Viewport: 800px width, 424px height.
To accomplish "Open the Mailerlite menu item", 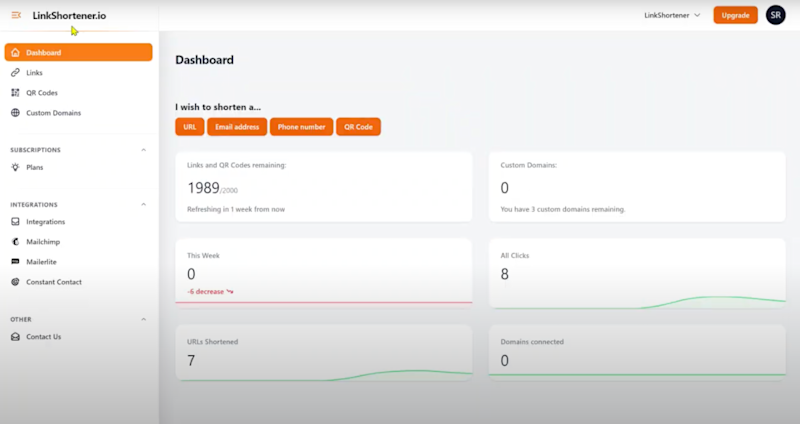I will coord(43,262).
